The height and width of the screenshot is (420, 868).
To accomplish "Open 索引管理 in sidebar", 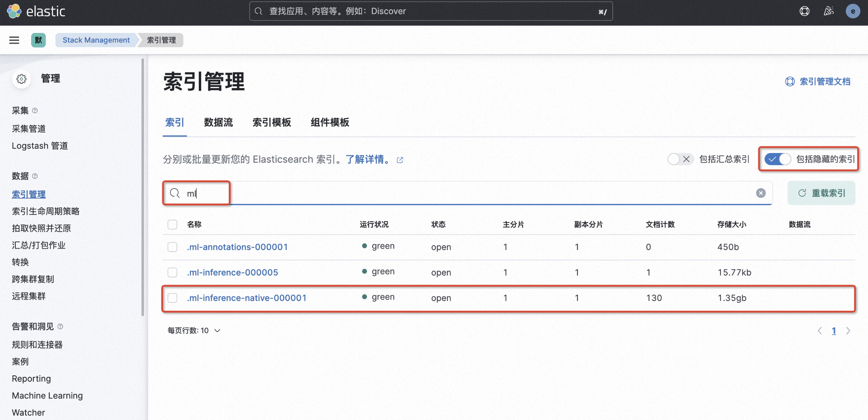I will click(29, 194).
